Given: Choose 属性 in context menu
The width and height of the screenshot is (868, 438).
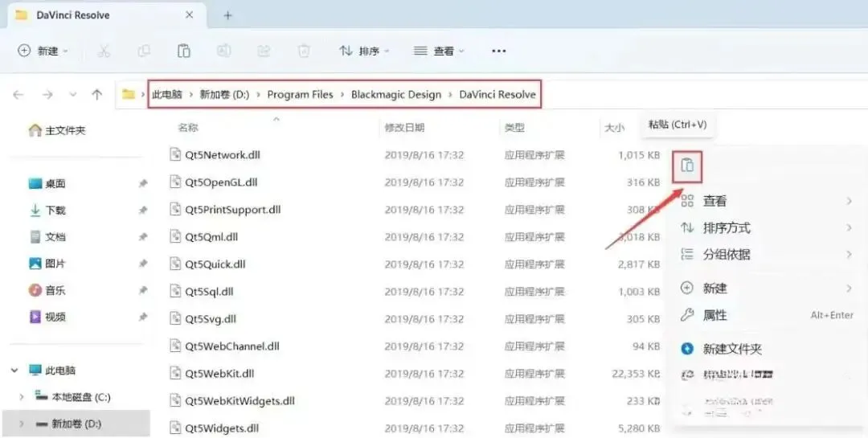Looking at the screenshot, I should (766, 315).
